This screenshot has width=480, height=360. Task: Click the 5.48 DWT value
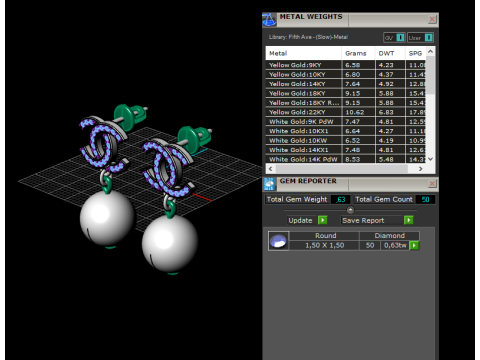pyautogui.click(x=386, y=159)
